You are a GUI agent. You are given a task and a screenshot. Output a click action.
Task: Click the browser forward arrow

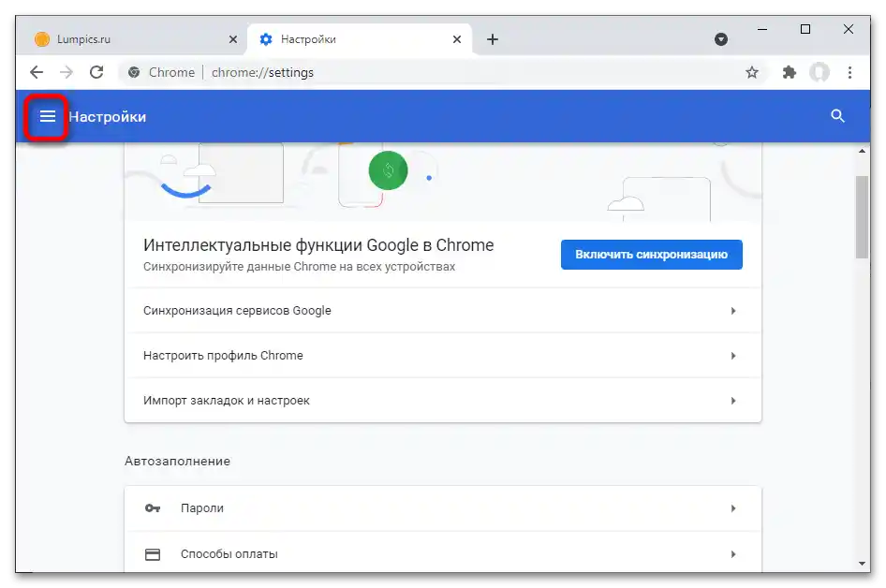click(66, 72)
